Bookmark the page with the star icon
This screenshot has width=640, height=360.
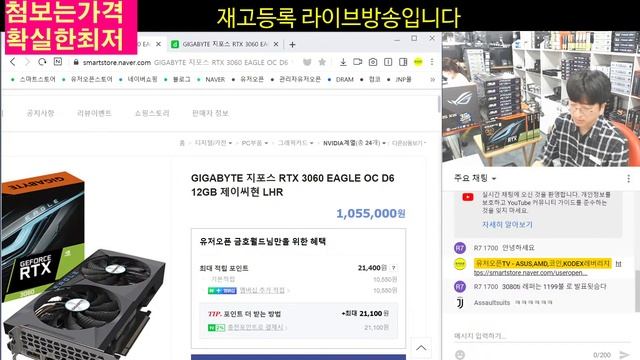pos(322,62)
